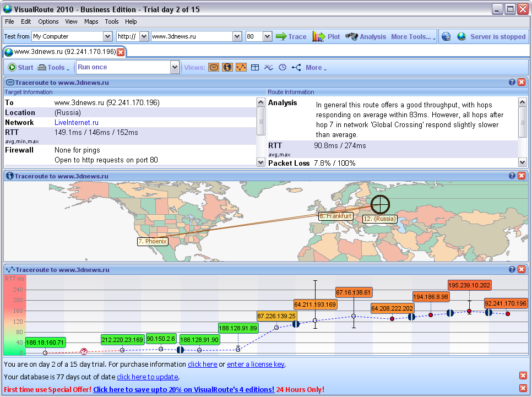Click 'click here to update' database link
The height and width of the screenshot is (397, 532).
147,377
